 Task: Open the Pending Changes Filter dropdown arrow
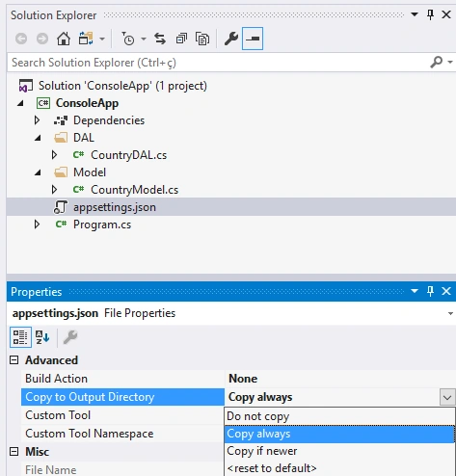tap(144, 40)
